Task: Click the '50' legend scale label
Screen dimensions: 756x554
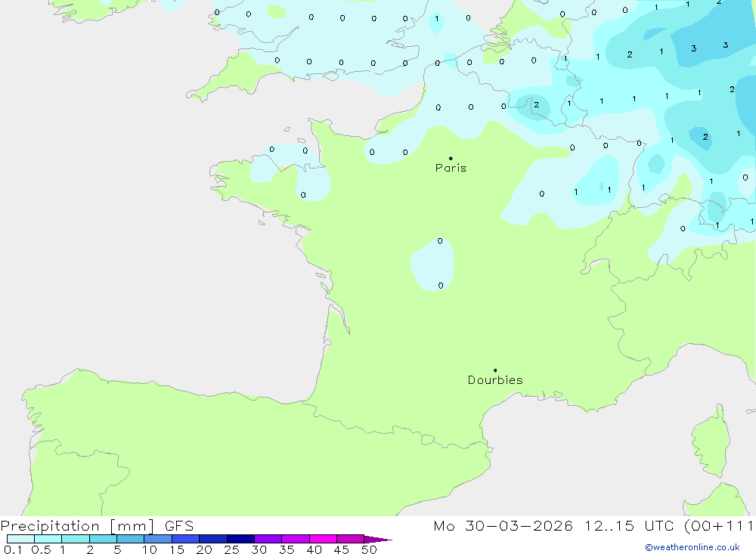Action: (x=369, y=549)
